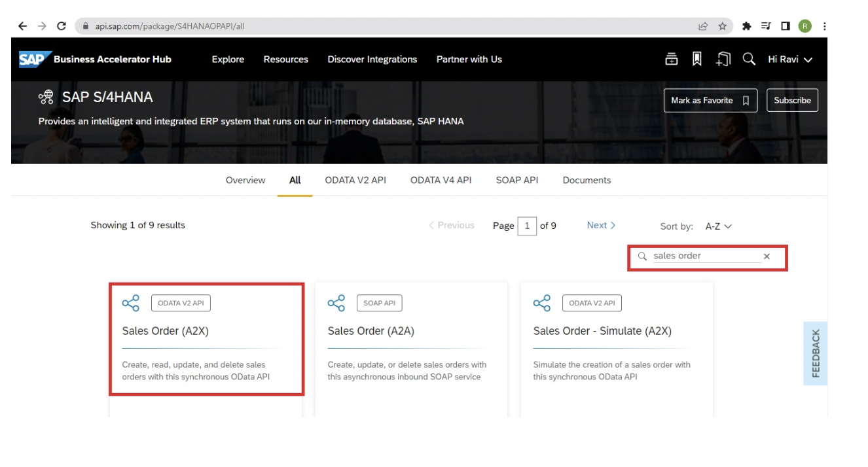Viewport: 868px width, 467px height.
Task: Click the lock icon in address bar
Action: tap(86, 27)
